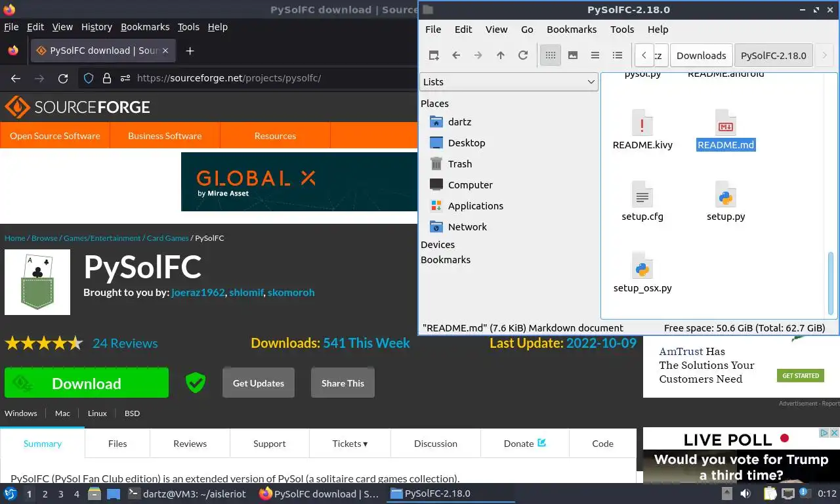
Task: Click volume speaker icon in tray
Action: coord(745,493)
